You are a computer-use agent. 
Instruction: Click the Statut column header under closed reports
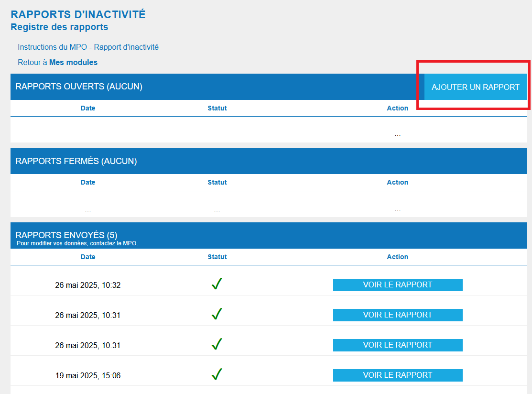click(217, 182)
